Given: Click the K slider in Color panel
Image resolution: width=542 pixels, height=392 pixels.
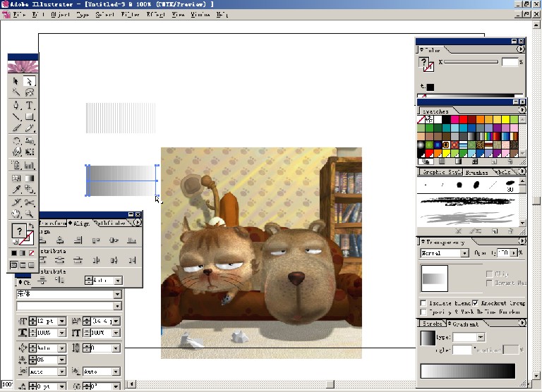Looking at the screenshot, I should pos(471,62).
